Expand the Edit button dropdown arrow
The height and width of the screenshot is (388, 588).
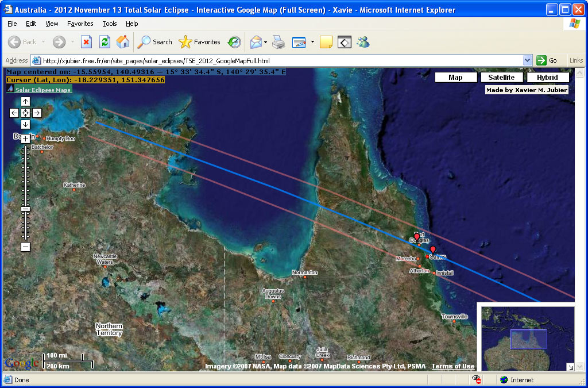[x=312, y=42]
